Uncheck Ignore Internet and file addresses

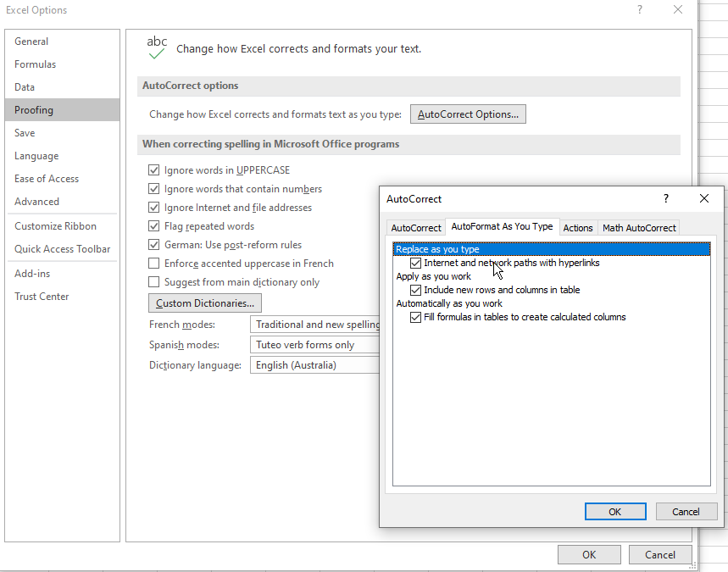point(153,208)
